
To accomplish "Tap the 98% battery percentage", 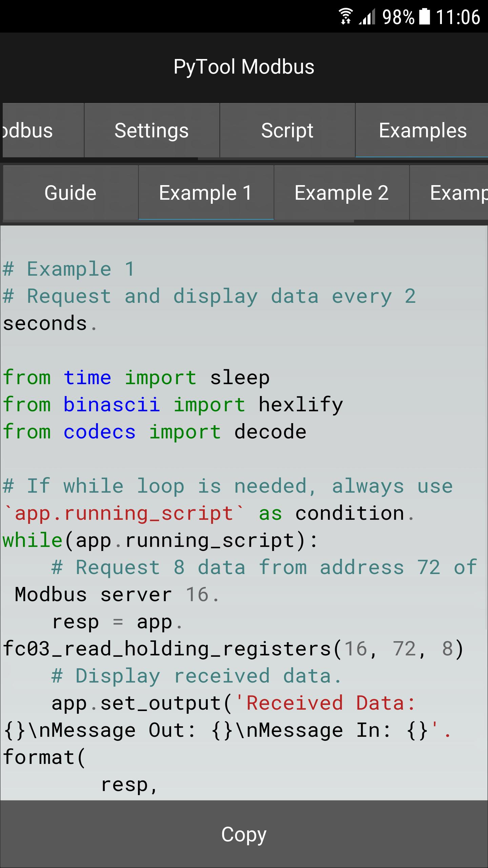I will (x=398, y=17).
